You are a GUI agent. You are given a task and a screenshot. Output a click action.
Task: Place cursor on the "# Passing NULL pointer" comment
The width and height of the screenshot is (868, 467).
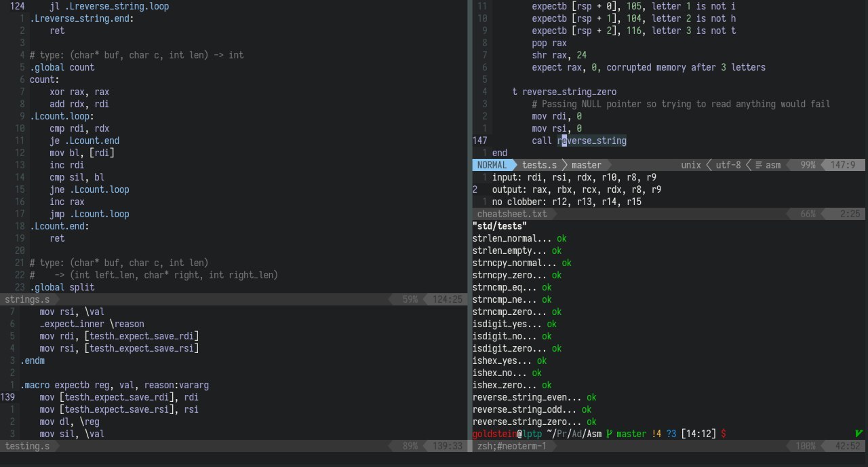coord(681,104)
